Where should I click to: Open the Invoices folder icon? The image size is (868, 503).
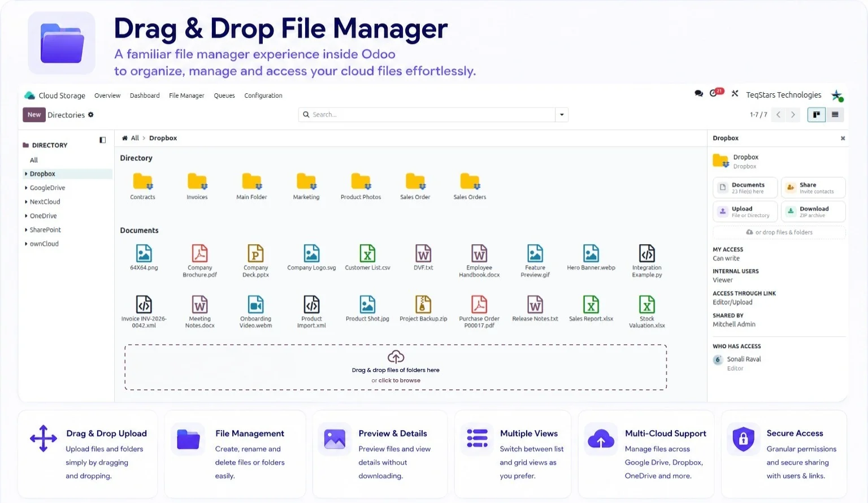point(197,181)
